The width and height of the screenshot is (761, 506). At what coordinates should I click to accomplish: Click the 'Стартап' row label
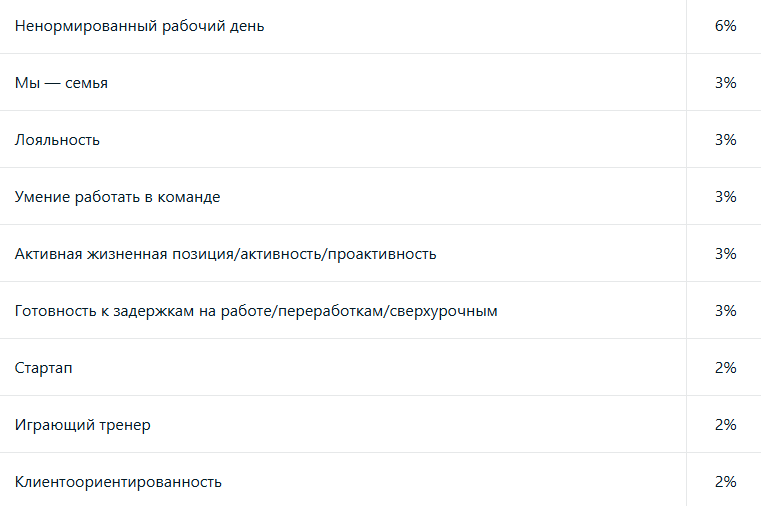44,368
